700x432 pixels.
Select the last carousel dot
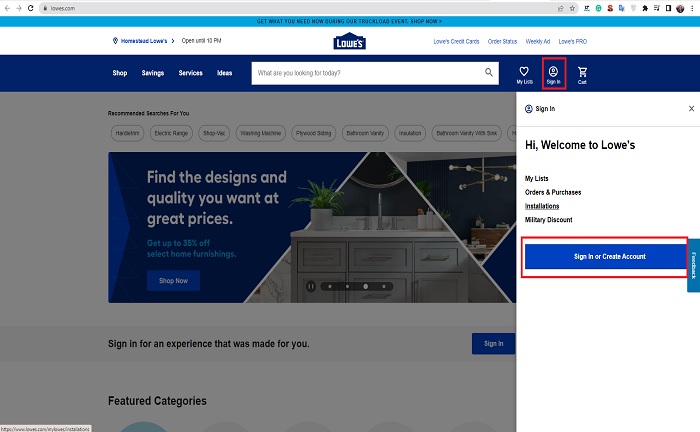(x=383, y=287)
